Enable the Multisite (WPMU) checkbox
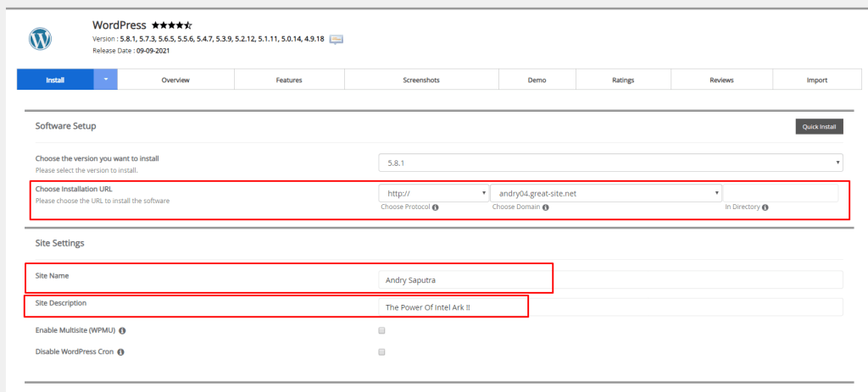Screen dimensions: 868x392 coord(381,330)
